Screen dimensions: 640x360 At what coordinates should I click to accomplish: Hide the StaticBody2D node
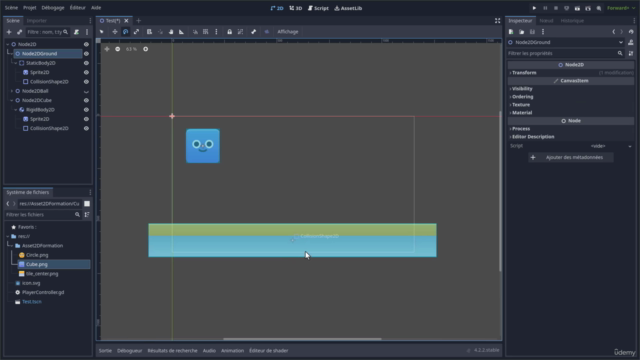click(86, 63)
